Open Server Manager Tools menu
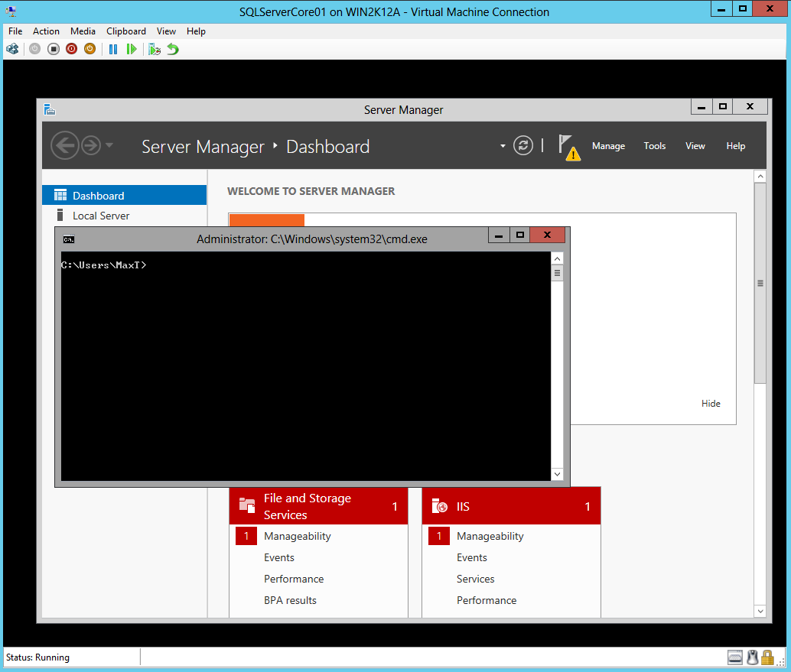Screen dimensions: 791x672 coord(654,146)
